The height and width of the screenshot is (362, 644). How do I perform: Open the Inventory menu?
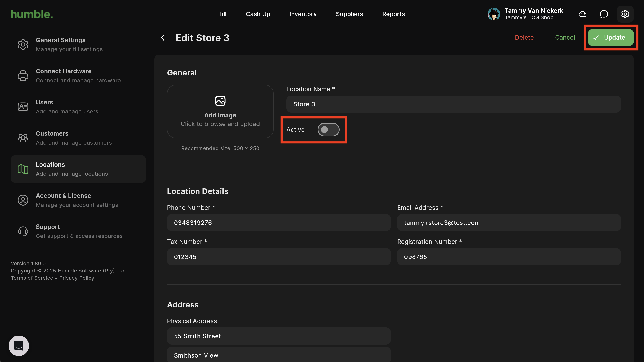[303, 14]
